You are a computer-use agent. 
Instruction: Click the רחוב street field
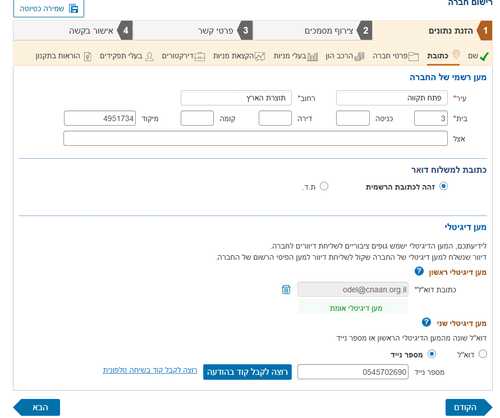click(x=236, y=98)
